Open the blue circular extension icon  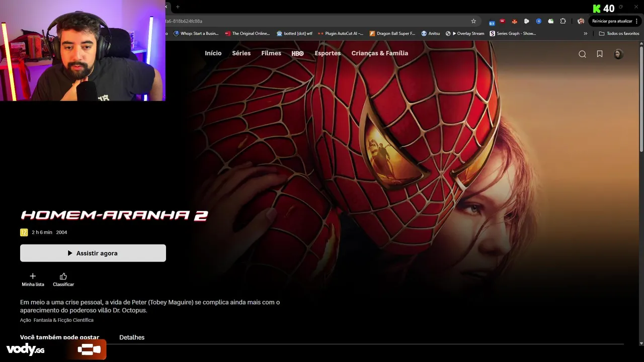coord(538,21)
